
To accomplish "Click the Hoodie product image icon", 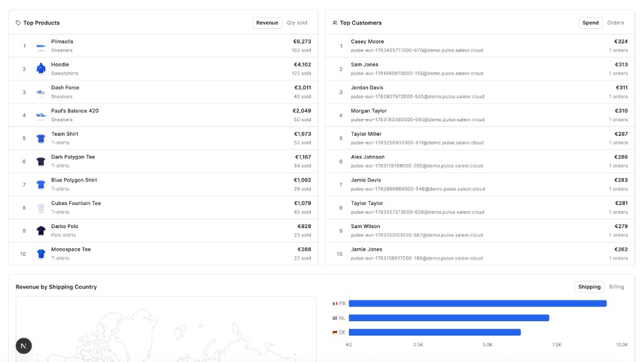I will pyautogui.click(x=41, y=69).
